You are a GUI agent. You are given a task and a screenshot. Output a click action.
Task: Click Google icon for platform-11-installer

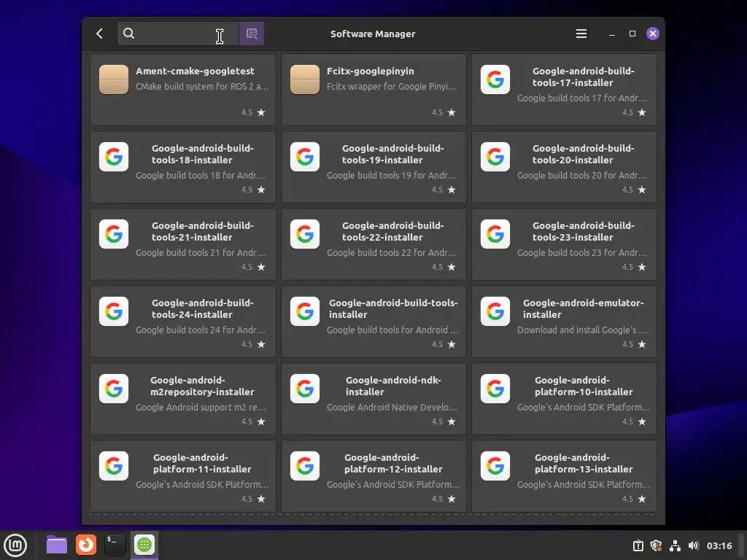point(114,466)
